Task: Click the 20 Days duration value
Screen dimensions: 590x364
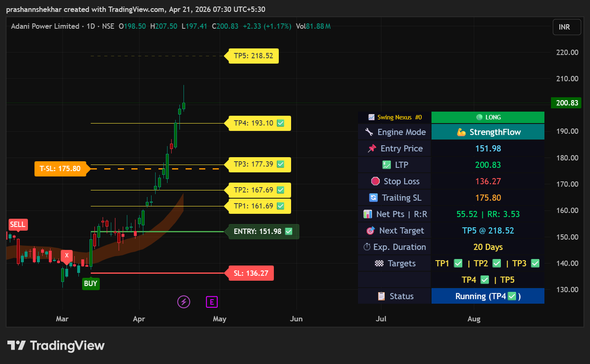Action: 488,247
